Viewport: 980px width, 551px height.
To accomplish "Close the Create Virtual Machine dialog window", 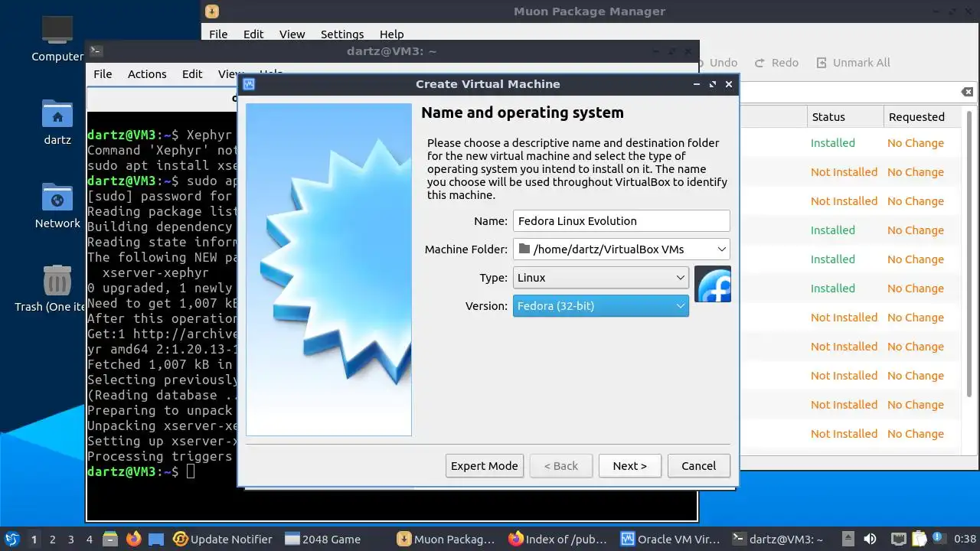I will coord(728,84).
